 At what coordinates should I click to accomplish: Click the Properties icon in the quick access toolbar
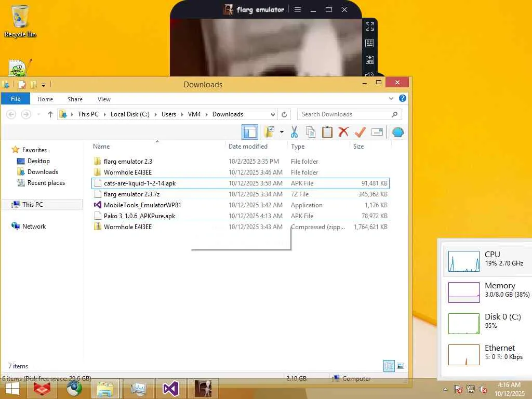(22, 85)
